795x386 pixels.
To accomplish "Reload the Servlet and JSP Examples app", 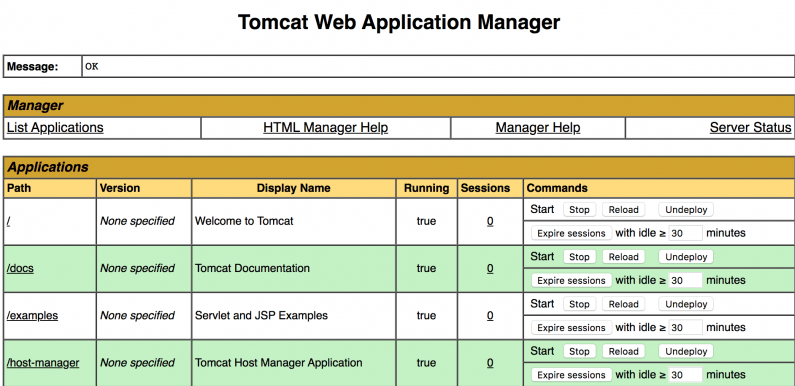I will tap(623, 304).
